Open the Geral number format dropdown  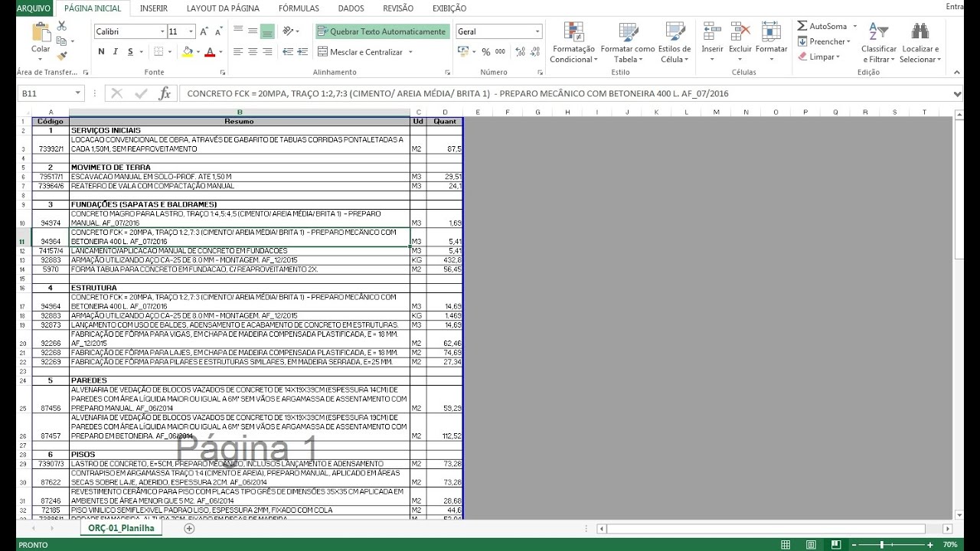coord(537,31)
